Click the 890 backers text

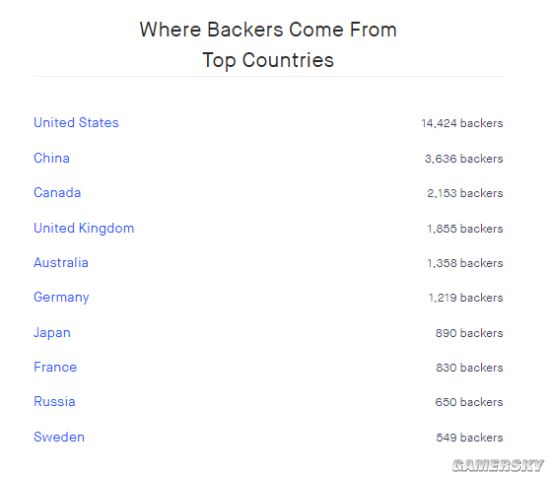(x=469, y=333)
